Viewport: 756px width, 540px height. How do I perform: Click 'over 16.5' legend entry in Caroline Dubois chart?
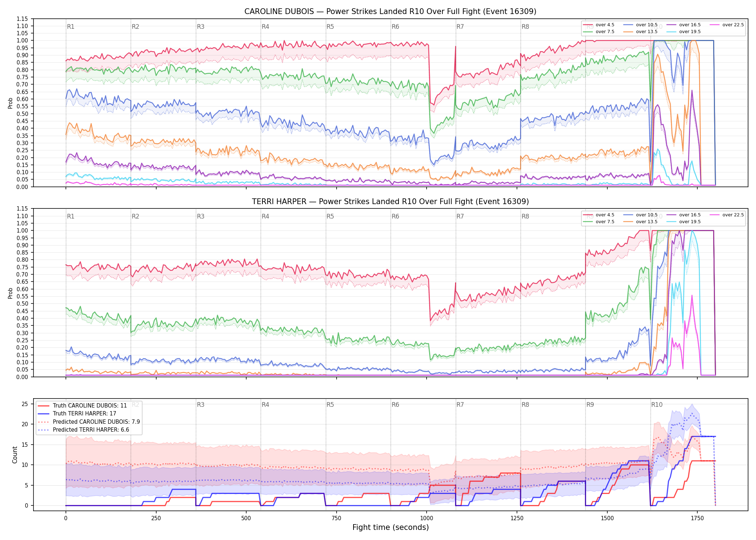click(x=684, y=25)
